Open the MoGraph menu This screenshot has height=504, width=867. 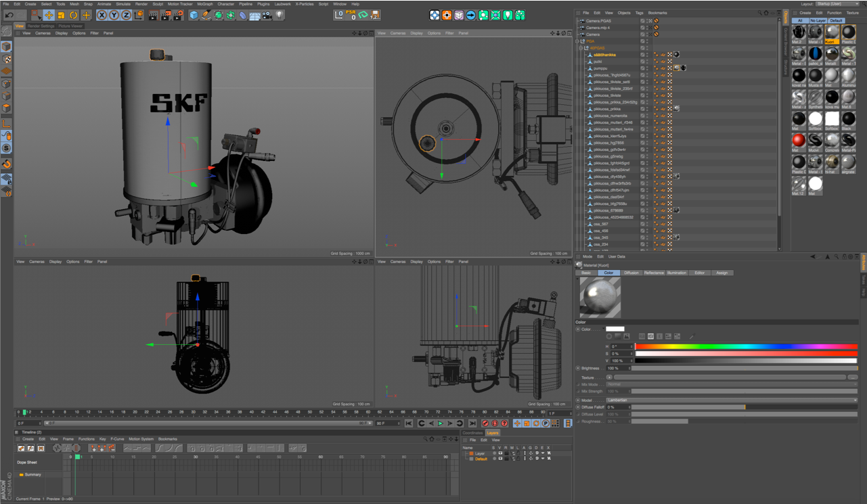tap(204, 4)
